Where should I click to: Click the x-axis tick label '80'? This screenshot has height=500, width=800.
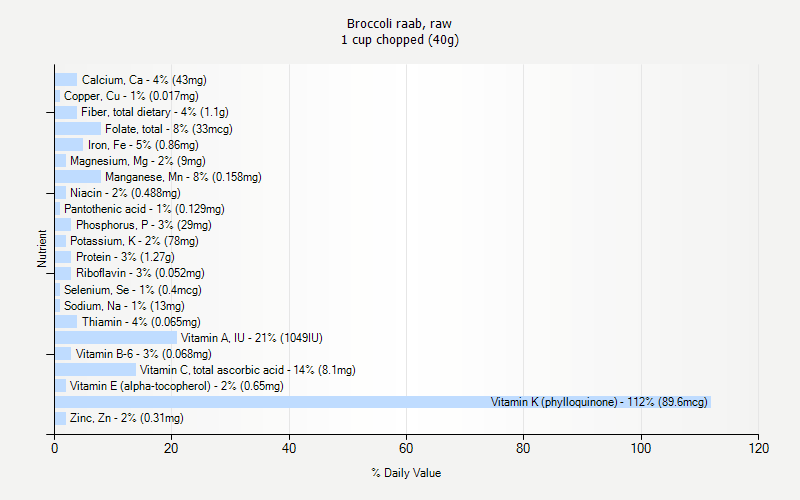tap(523, 448)
